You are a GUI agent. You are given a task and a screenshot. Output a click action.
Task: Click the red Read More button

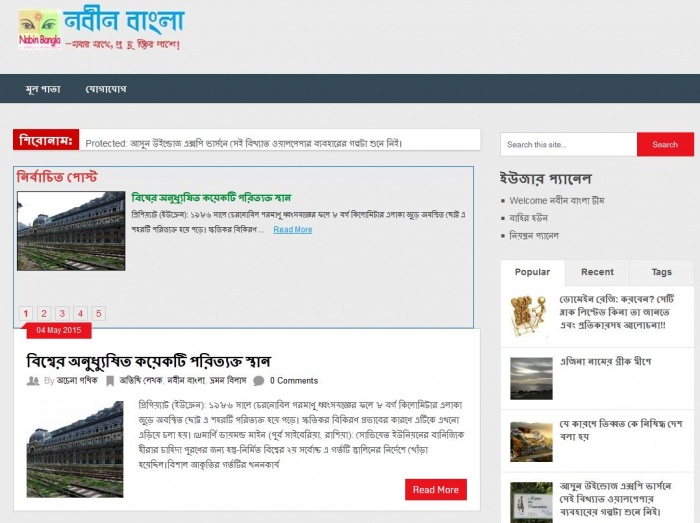(x=436, y=490)
